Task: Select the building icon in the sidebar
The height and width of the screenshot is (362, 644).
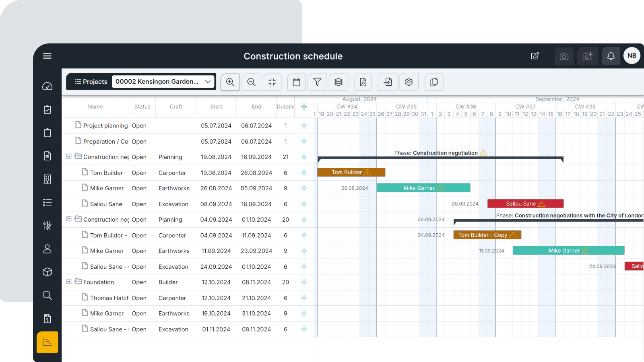Action: click(47, 179)
